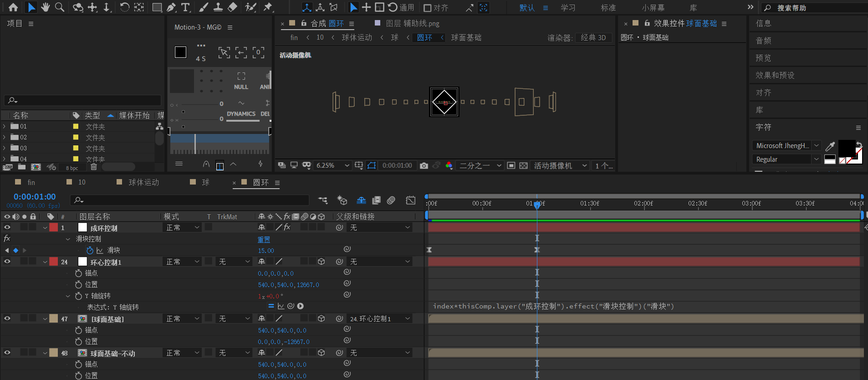Open the Graph Editor icon

point(411,200)
